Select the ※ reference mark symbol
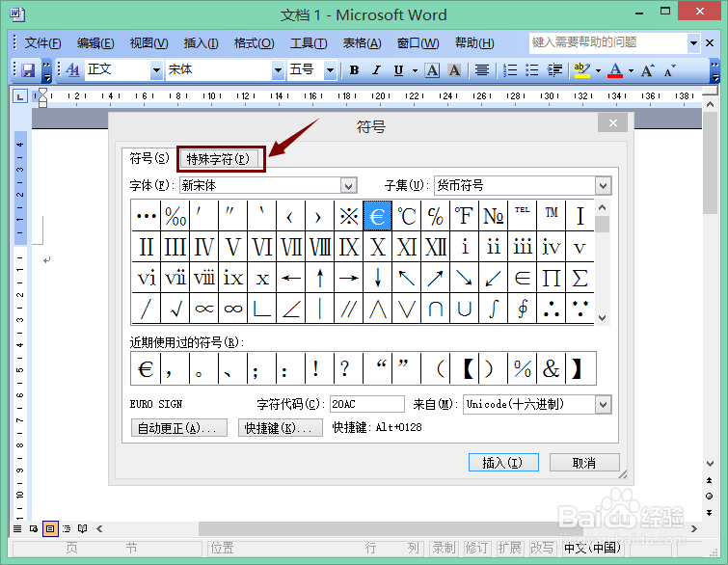The height and width of the screenshot is (565, 728). pyautogui.click(x=349, y=216)
